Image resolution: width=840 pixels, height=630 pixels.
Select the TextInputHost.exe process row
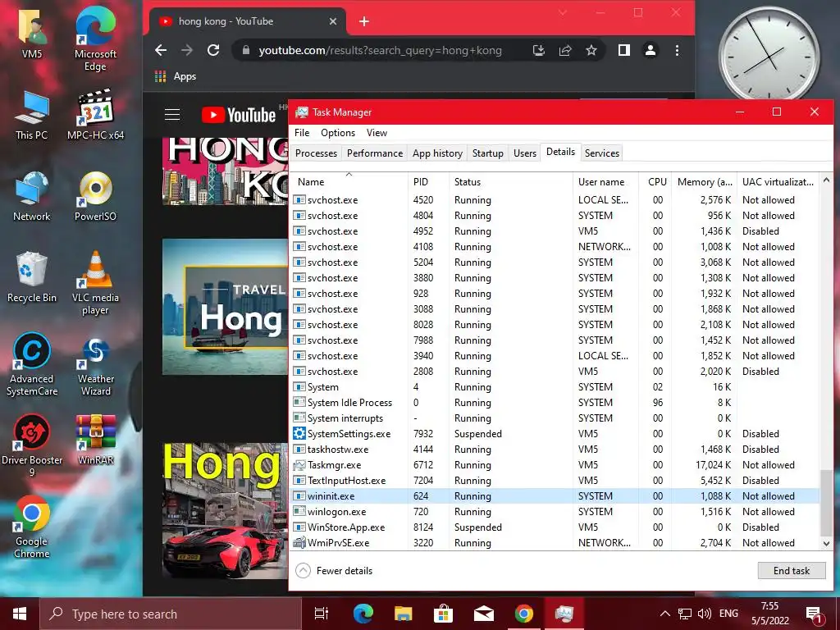(x=555, y=481)
